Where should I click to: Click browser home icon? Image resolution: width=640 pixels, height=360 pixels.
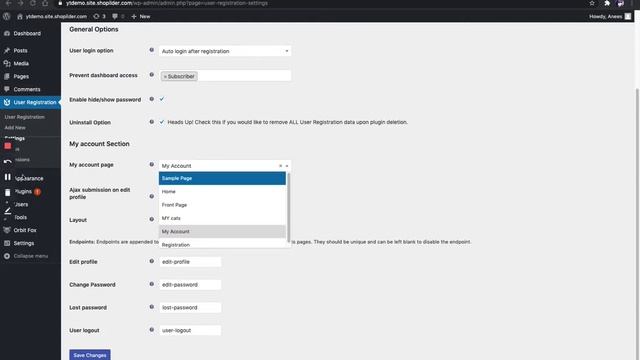point(45,3)
